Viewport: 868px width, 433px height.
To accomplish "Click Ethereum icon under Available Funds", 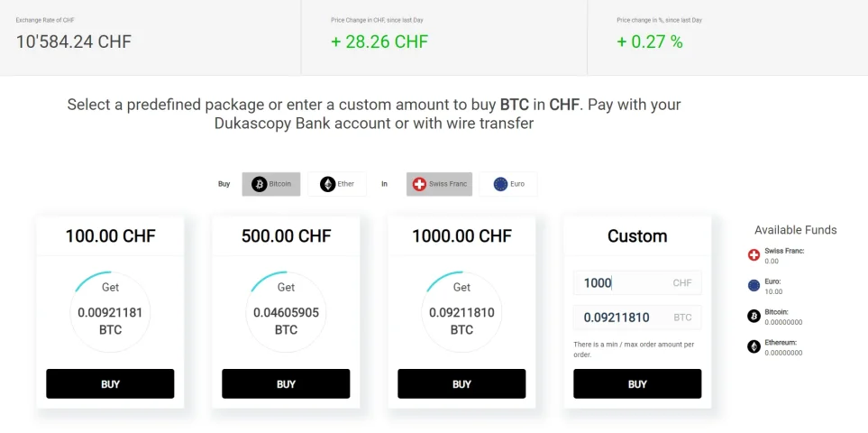I will point(754,346).
